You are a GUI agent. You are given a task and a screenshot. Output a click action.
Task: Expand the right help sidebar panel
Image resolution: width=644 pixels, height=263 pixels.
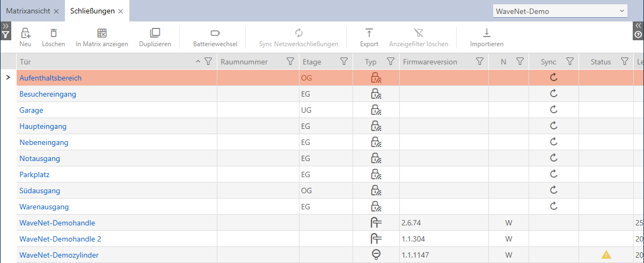[638, 26]
